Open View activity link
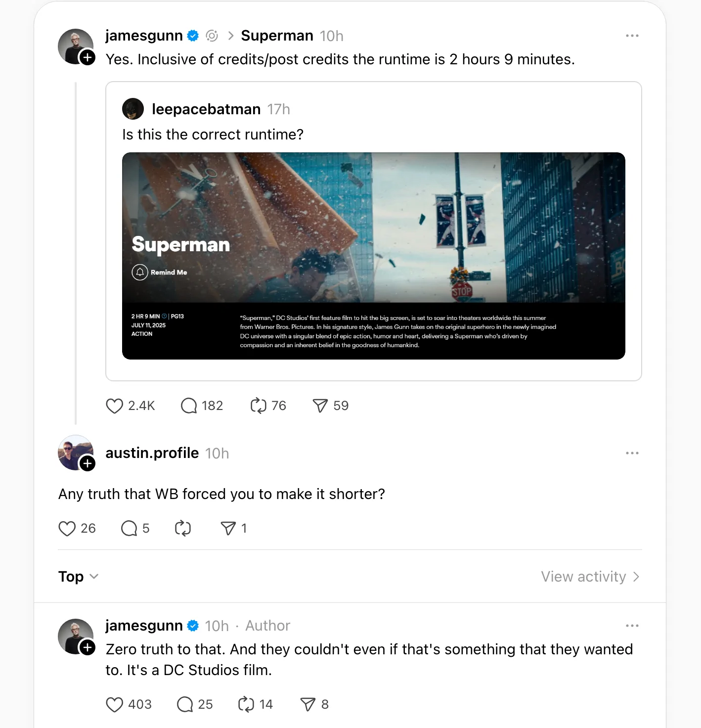Viewport: 701px width, 728px height. click(x=590, y=577)
